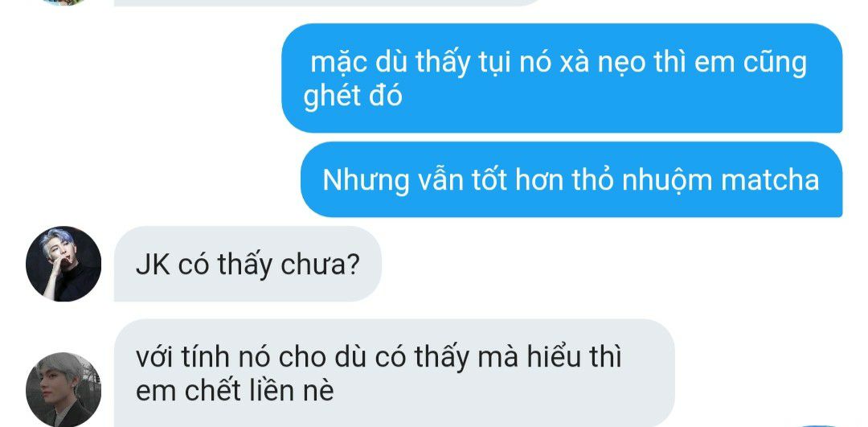Select the 'Nhưng vẫn tốt hơn thỏ nhuộm matcha' bubble
The image size is (868, 427).
coord(571,179)
